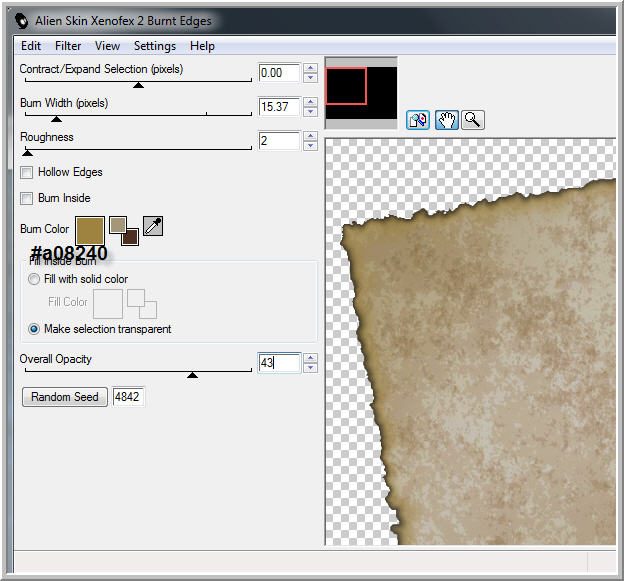Increase Contract/Expand Selection with up arrow
624x581 pixels.
(x=310, y=68)
